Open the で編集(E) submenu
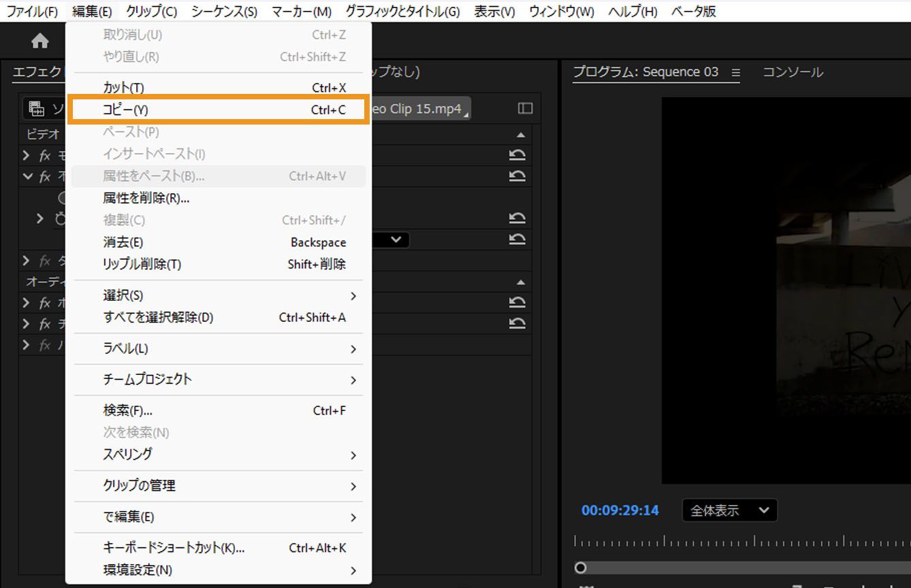911x588 pixels. pyautogui.click(x=219, y=517)
